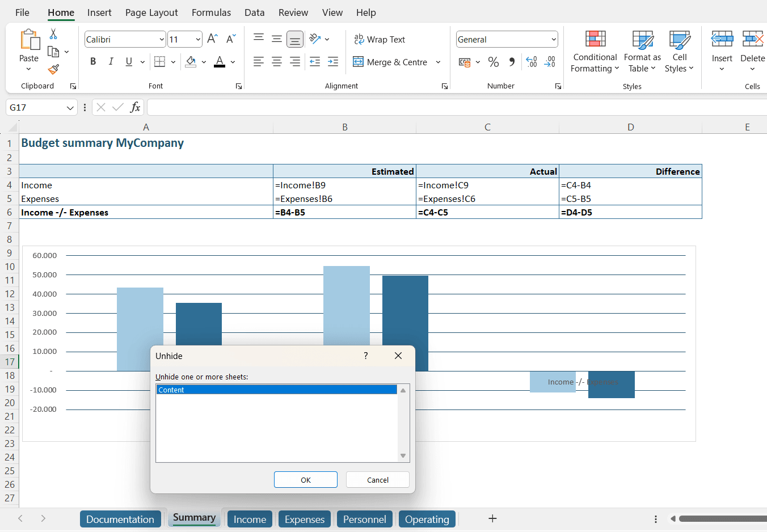Cancel the Unhide dialog

coord(377,480)
